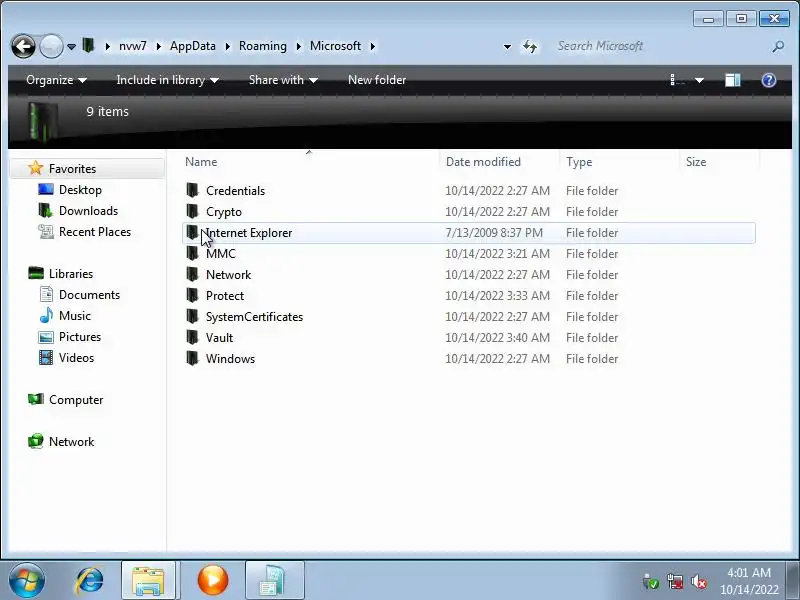Select the Credentials folder icon
The width and height of the screenshot is (800, 600).
pyautogui.click(x=192, y=190)
